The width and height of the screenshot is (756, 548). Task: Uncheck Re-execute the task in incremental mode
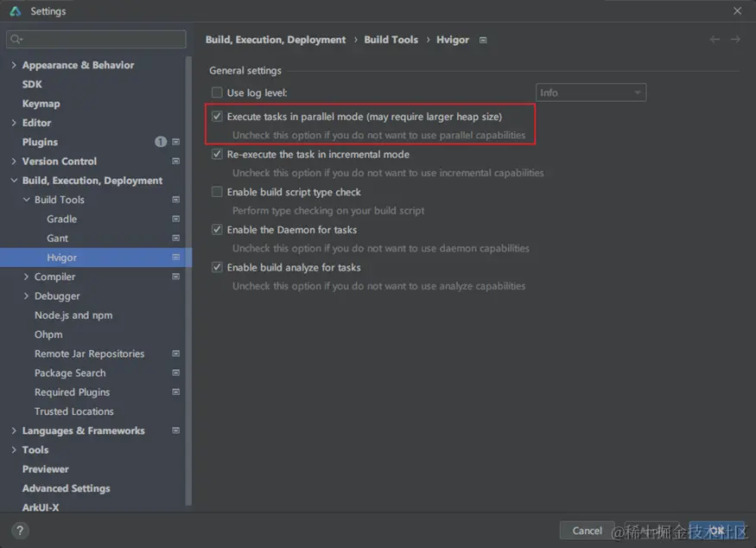tap(217, 154)
